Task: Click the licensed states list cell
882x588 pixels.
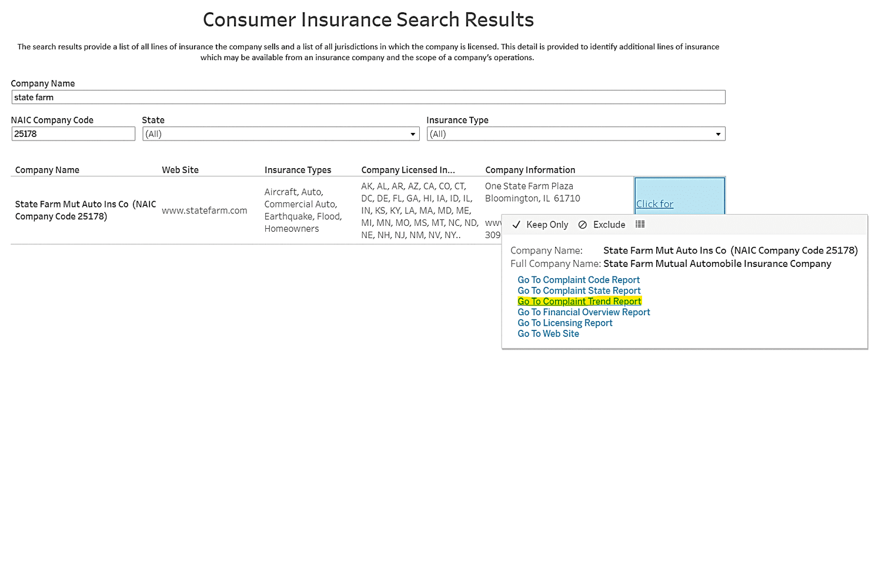Action: (420, 211)
